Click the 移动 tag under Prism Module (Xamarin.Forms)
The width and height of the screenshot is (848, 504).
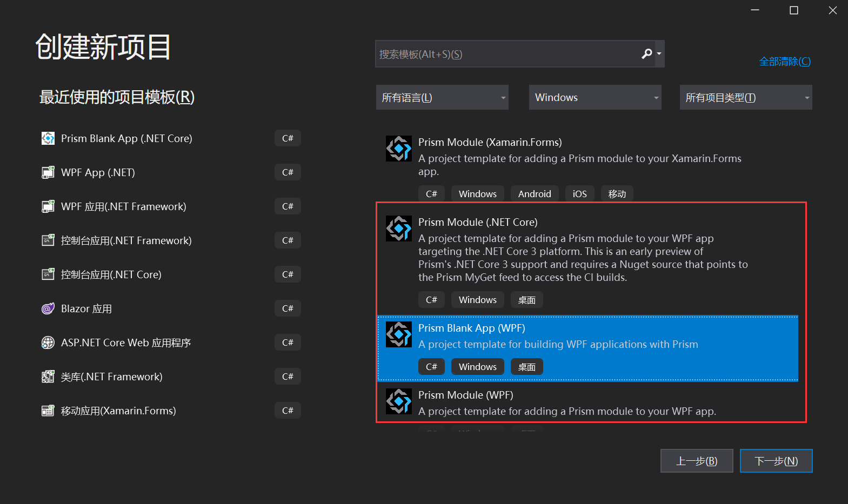pos(617,193)
